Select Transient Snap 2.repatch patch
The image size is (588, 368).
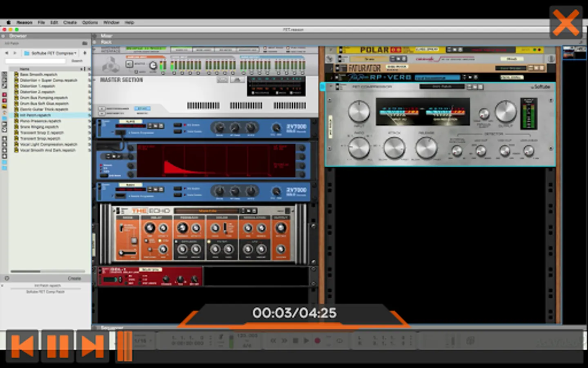42,132
